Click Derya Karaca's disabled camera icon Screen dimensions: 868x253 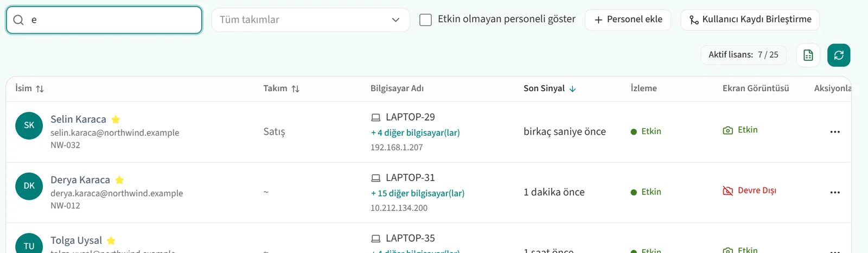pos(728,191)
